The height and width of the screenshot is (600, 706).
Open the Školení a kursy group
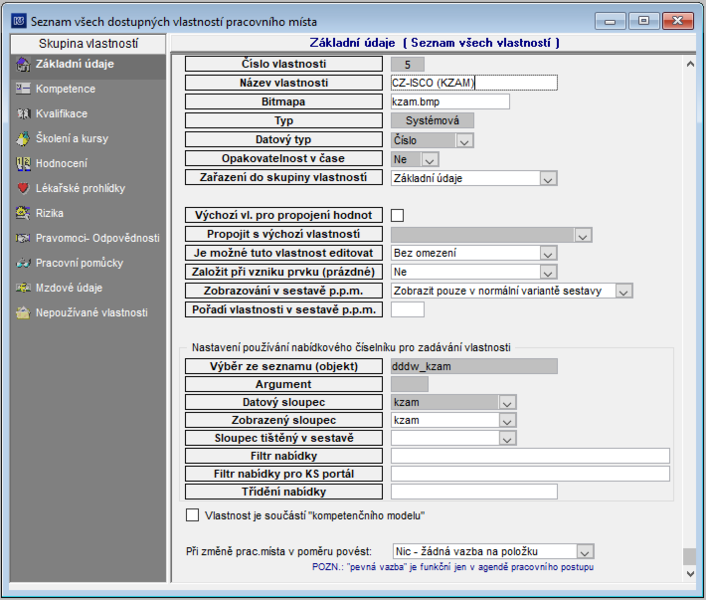[72, 139]
